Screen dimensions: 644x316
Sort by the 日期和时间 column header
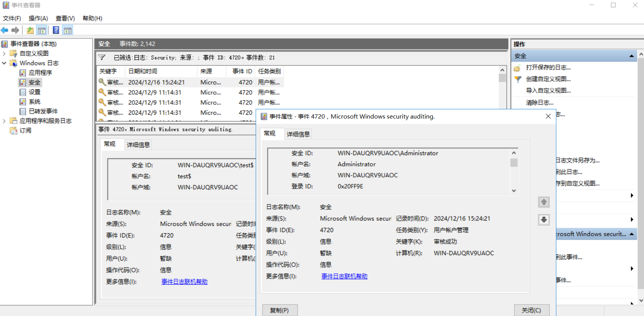point(161,71)
